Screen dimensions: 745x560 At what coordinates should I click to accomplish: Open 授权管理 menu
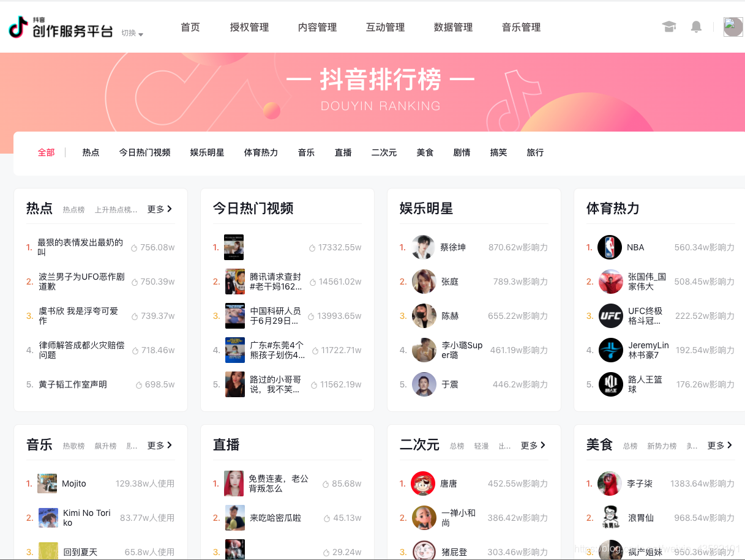[249, 27]
